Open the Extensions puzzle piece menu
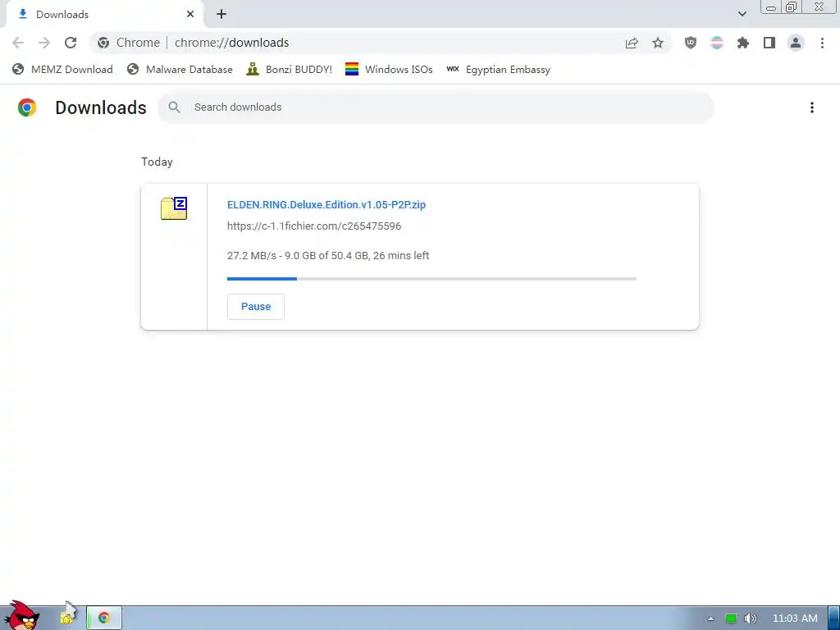 point(743,43)
